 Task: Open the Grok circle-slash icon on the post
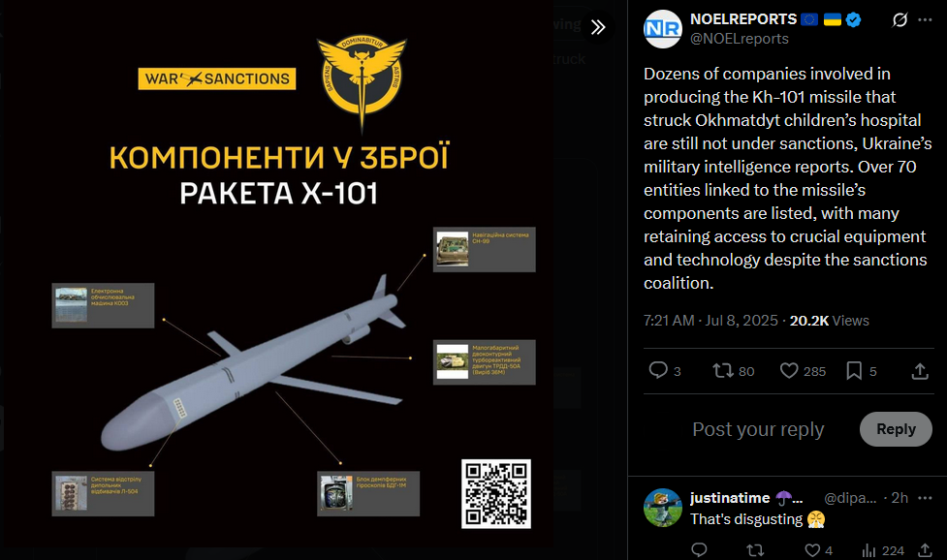(900, 20)
